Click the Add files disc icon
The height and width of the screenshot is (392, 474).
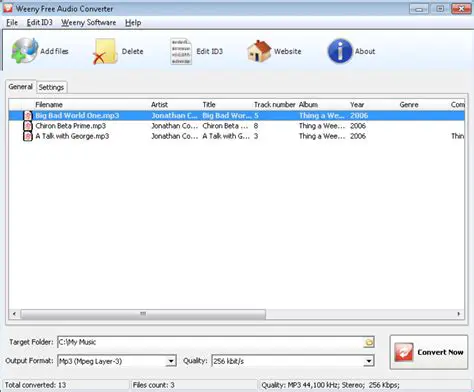click(24, 51)
